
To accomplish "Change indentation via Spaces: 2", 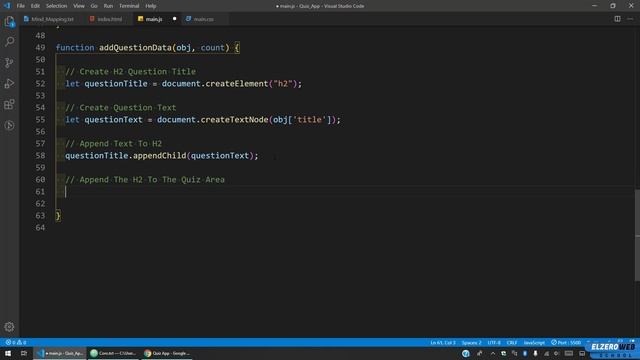I will [471, 342].
